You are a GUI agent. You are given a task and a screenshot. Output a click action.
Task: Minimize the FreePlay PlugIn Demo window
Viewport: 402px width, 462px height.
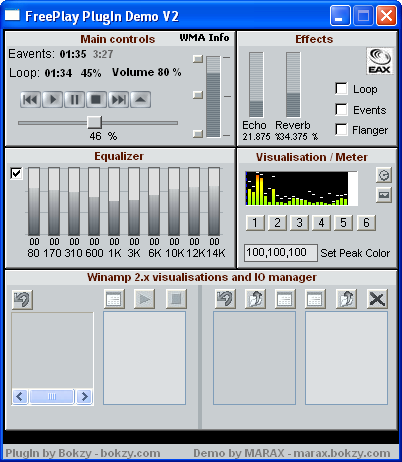(x=340, y=15)
